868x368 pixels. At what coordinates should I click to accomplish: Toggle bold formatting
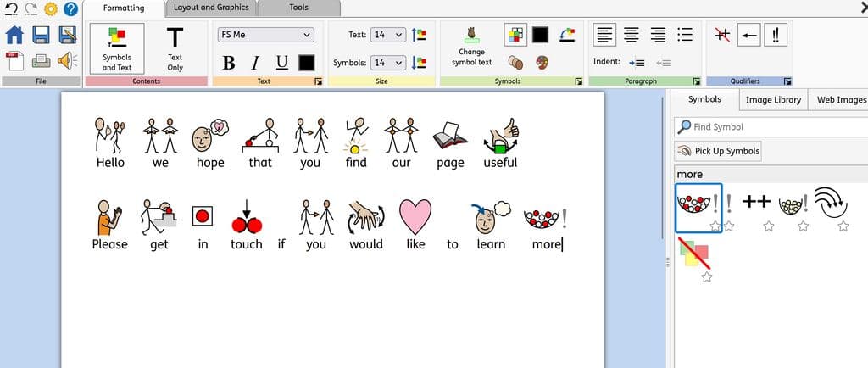(x=228, y=63)
